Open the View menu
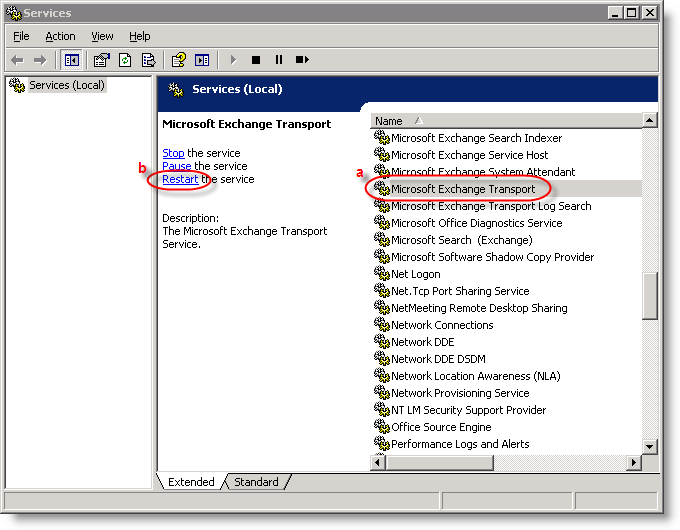Viewport: 680px width, 530px height. [x=102, y=36]
